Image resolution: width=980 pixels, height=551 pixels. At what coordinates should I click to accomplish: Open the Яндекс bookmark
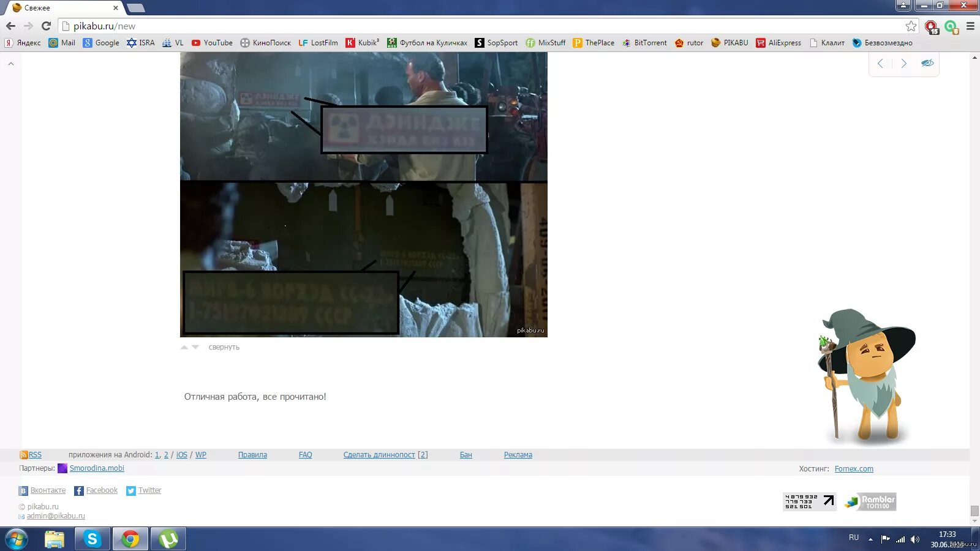(23, 43)
